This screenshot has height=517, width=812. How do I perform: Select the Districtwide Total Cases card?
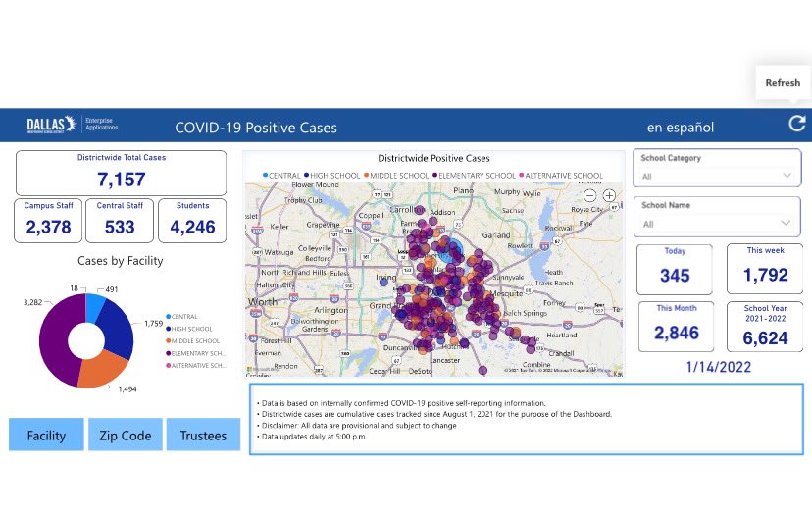pyautogui.click(x=122, y=173)
